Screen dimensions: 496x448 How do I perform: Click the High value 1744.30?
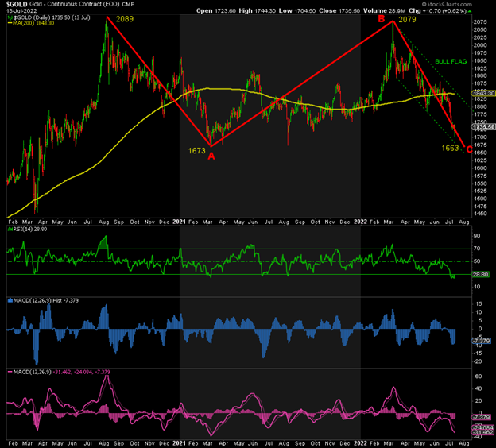265,11
